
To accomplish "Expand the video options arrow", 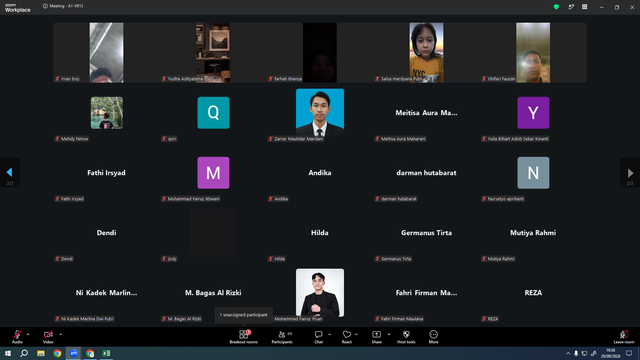I will point(60,334).
